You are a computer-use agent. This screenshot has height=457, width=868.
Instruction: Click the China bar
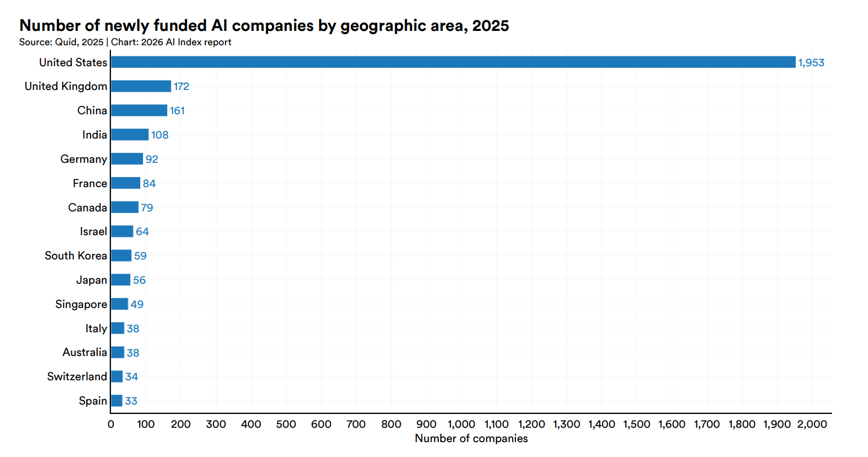[139, 110]
